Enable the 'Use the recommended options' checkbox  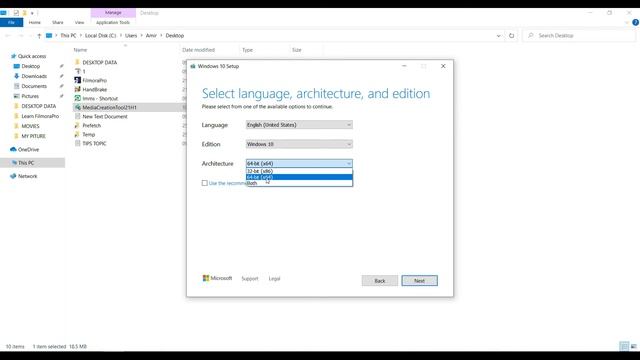click(x=204, y=183)
